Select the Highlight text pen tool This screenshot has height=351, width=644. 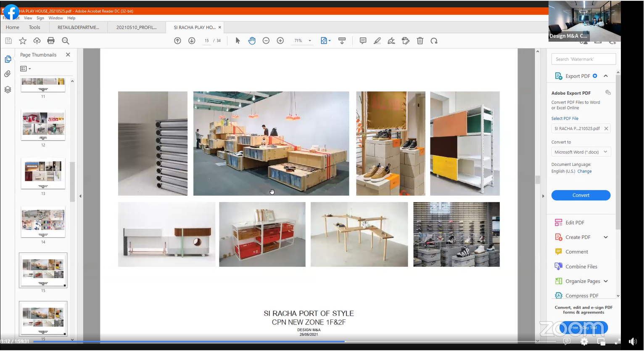click(377, 41)
